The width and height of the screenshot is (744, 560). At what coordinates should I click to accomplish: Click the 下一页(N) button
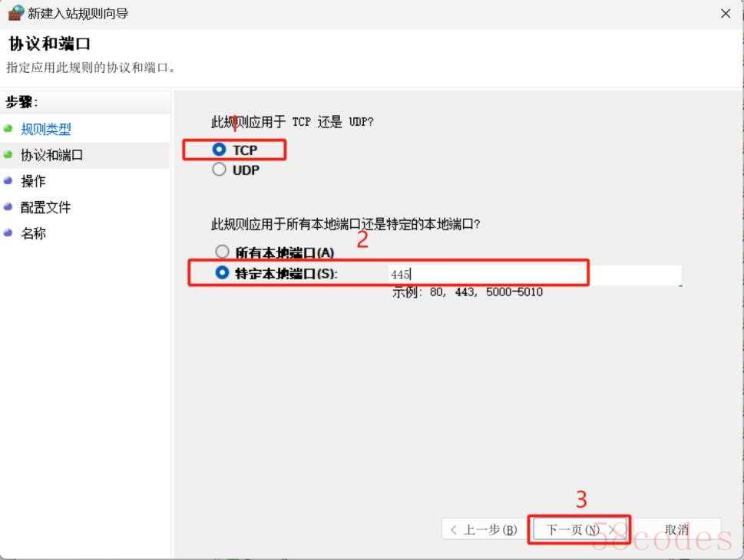tap(580, 529)
